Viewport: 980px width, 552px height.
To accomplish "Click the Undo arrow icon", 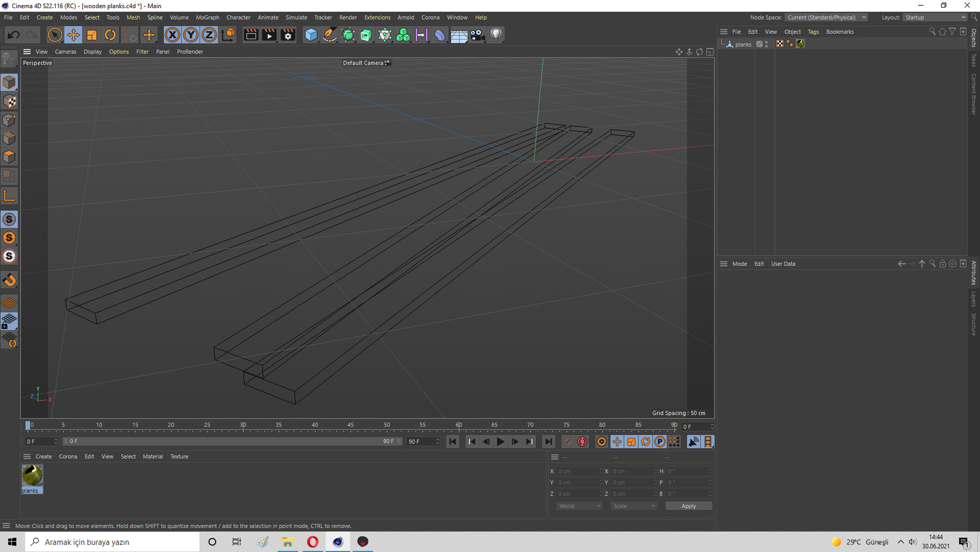I will [14, 35].
